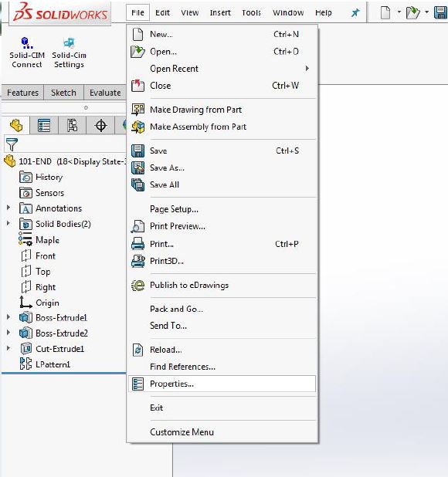Choose New... from the File menu
Screen dimensions: 448x477
[222, 34]
